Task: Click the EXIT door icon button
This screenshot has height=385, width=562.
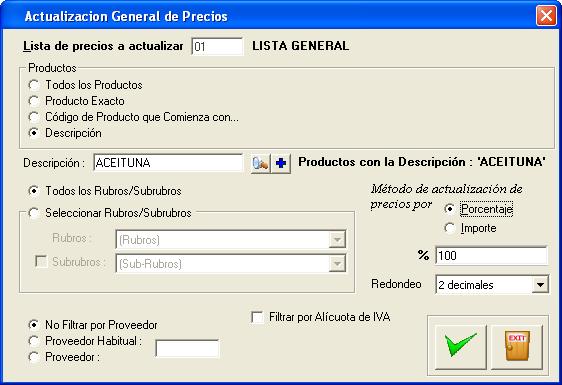Action: pyautogui.click(x=517, y=346)
